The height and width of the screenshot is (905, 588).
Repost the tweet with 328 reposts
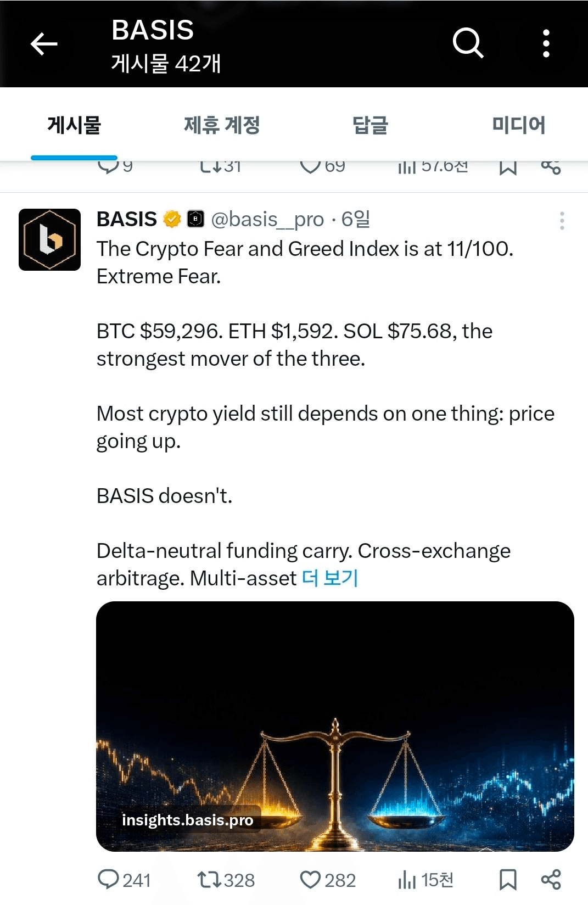226,880
